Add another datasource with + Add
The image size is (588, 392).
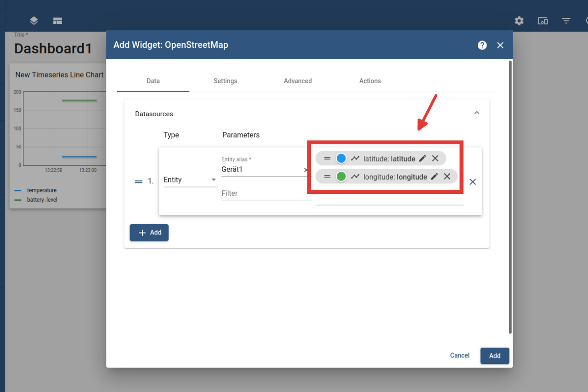point(149,233)
